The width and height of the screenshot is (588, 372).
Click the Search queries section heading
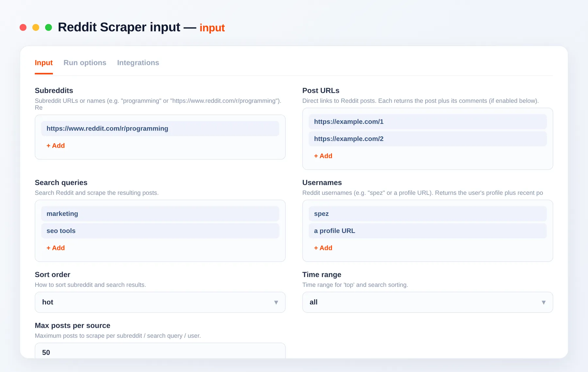(x=61, y=183)
